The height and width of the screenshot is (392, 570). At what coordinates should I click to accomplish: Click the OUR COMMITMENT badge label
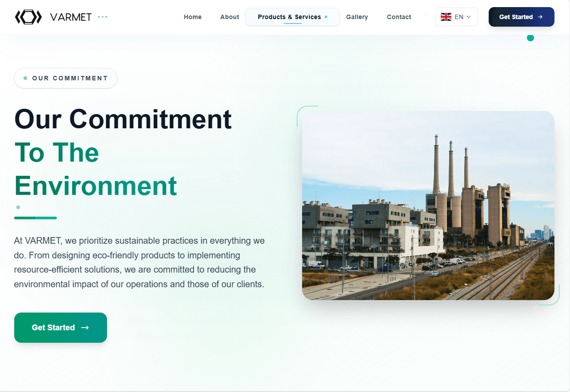pyautogui.click(x=70, y=78)
